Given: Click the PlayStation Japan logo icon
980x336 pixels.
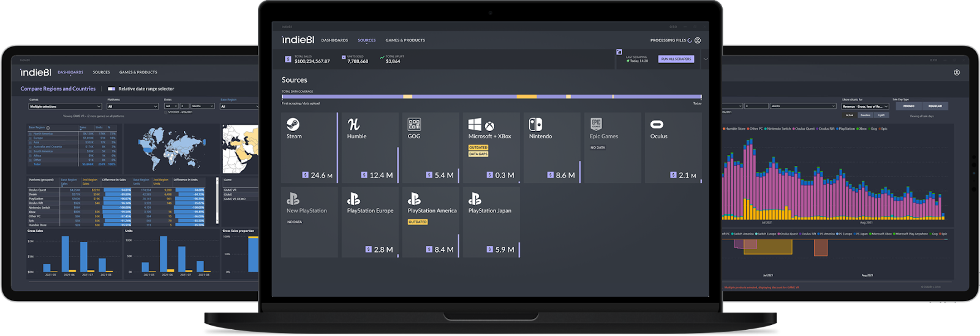Looking at the screenshot, I should coord(475,199).
